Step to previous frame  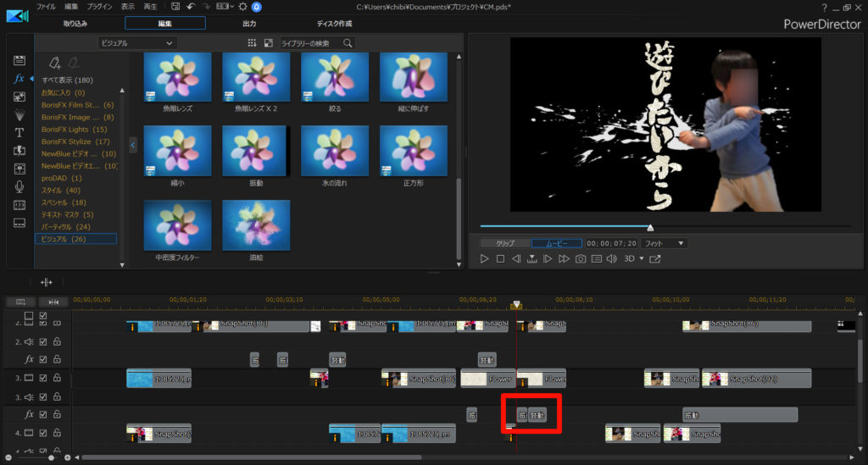(516, 259)
